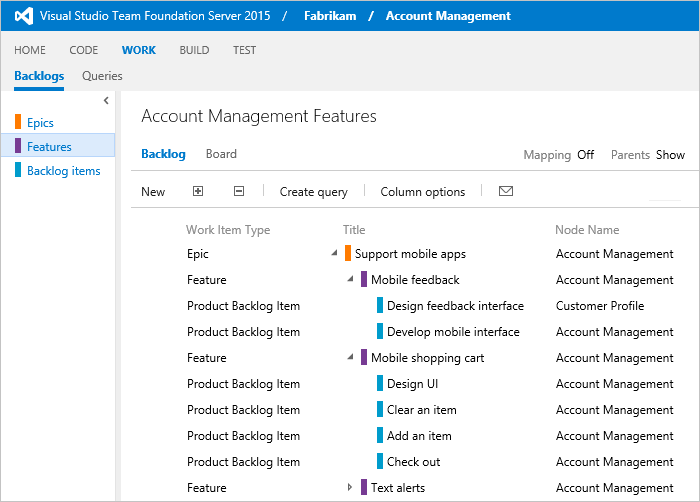The height and width of the screenshot is (502, 700).
Task: Switch to the Board view tab
Action: (221, 154)
